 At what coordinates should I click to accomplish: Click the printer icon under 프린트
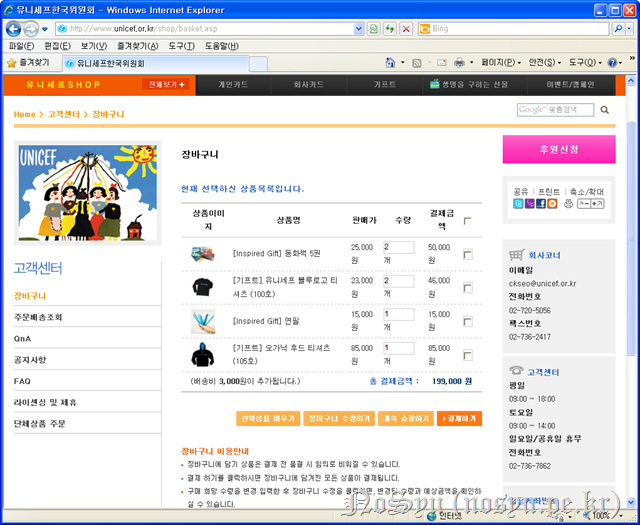(569, 203)
